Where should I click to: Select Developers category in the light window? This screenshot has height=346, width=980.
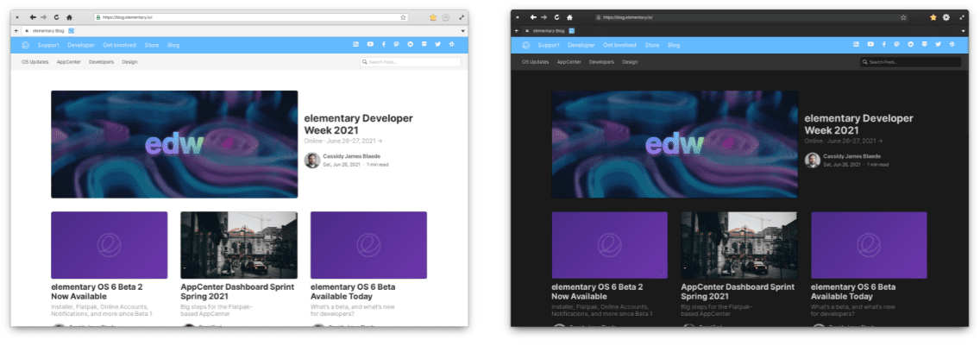(101, 62)
